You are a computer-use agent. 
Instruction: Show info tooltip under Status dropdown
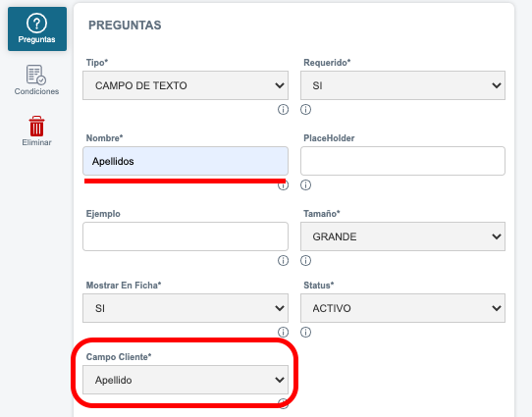pyautogui.click(x=305, y=332)
